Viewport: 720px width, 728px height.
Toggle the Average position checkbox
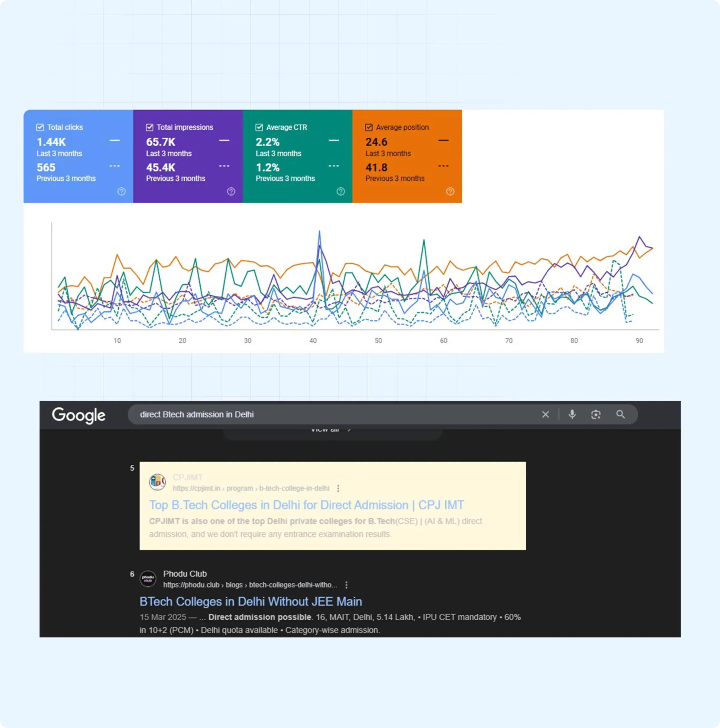pyautogui.click(x=369, y=127)
